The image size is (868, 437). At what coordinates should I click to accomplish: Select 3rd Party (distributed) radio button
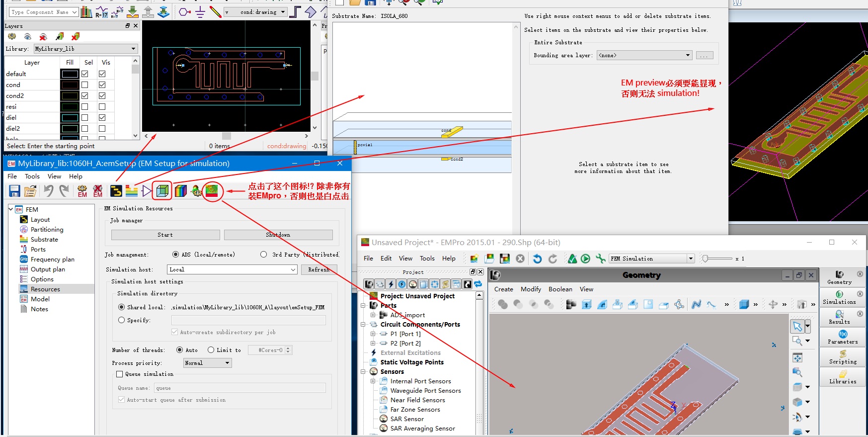[x=264, y=255]
